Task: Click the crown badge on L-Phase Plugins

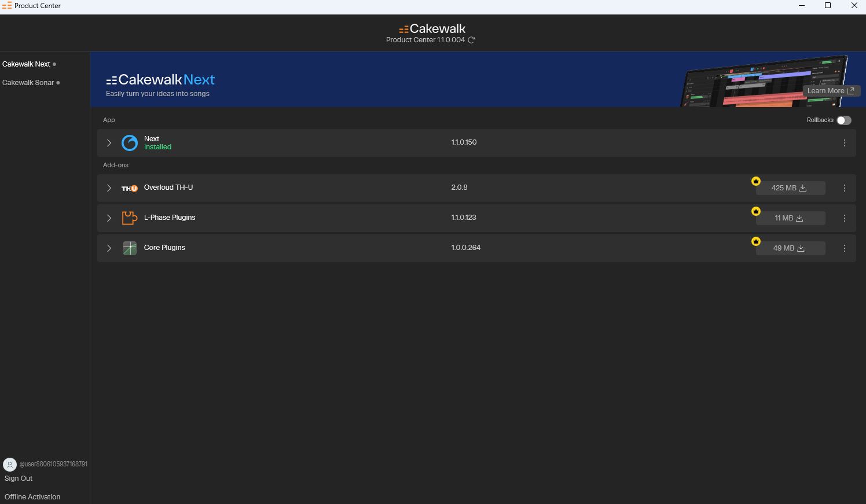Action: coord(756,211)
